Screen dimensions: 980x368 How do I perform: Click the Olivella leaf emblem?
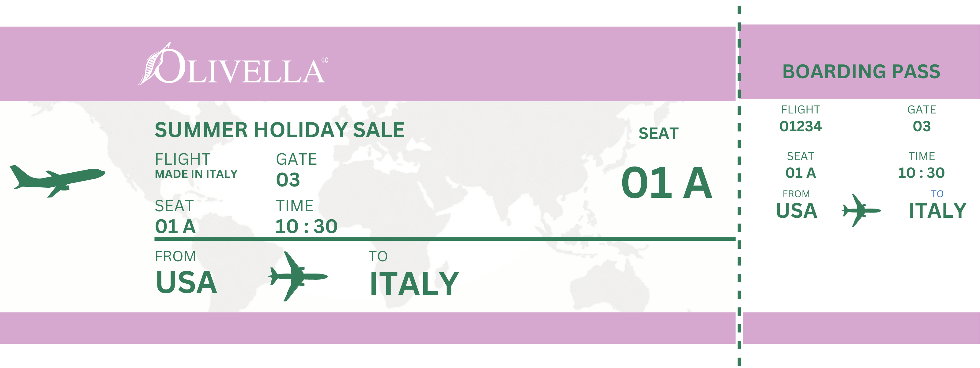pyautogui.click(x=154, y=64)
